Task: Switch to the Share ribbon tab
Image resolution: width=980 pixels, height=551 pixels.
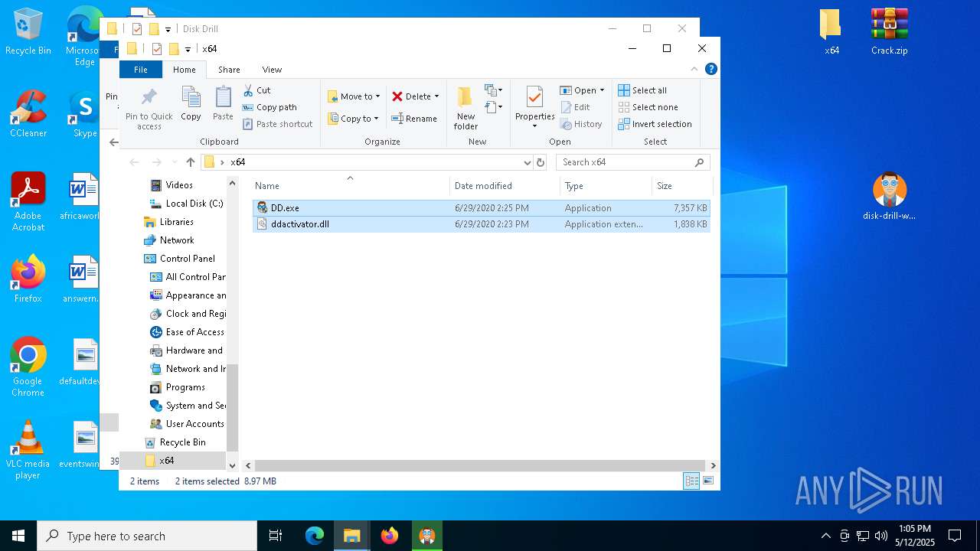Action: [x=229, y=70]
